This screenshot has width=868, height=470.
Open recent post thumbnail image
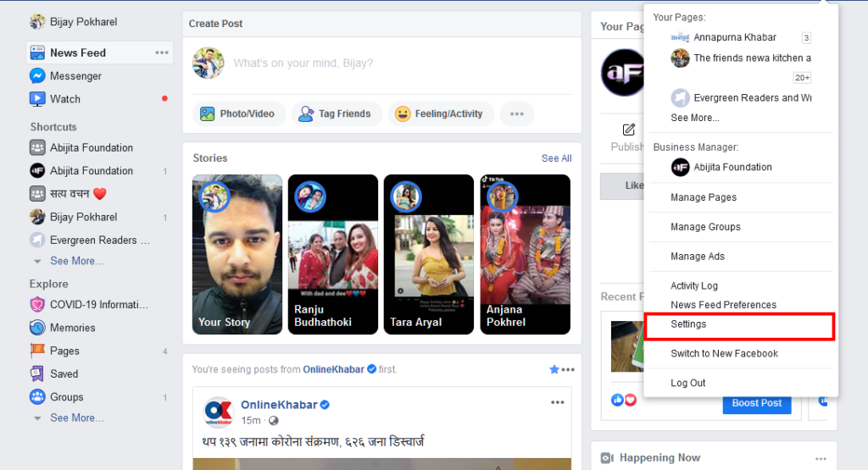(x=627, y=346)
